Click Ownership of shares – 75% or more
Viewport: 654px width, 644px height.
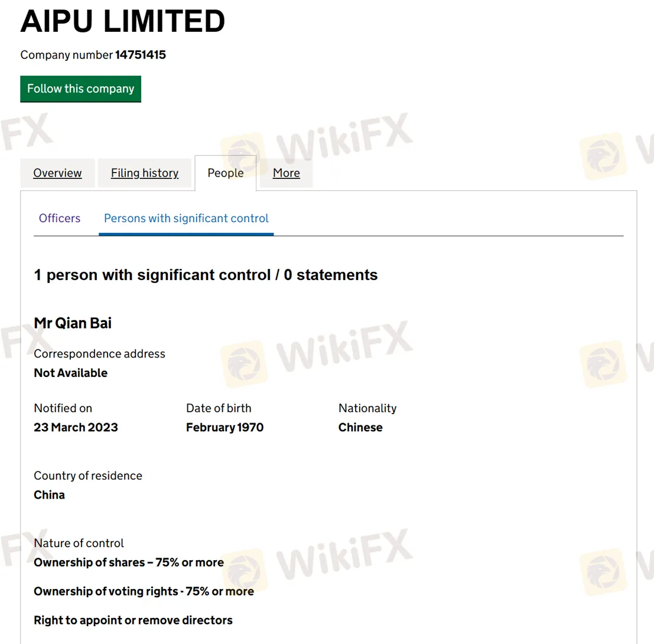129,562
